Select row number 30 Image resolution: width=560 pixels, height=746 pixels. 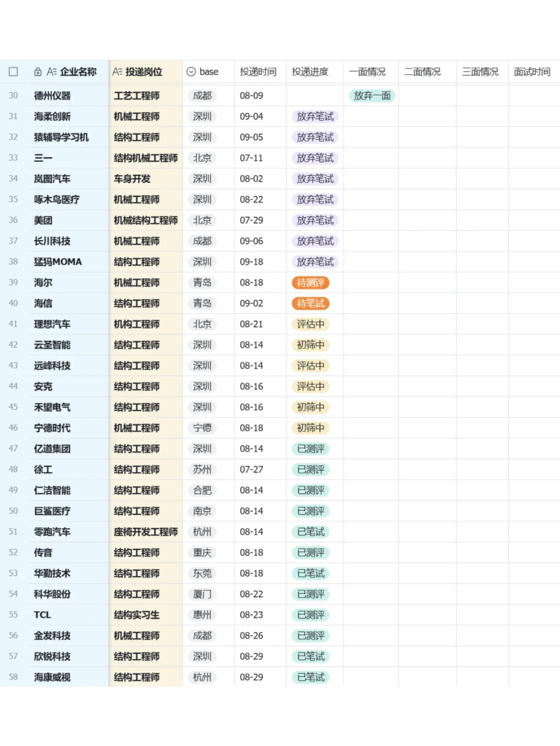click(13, 96)
